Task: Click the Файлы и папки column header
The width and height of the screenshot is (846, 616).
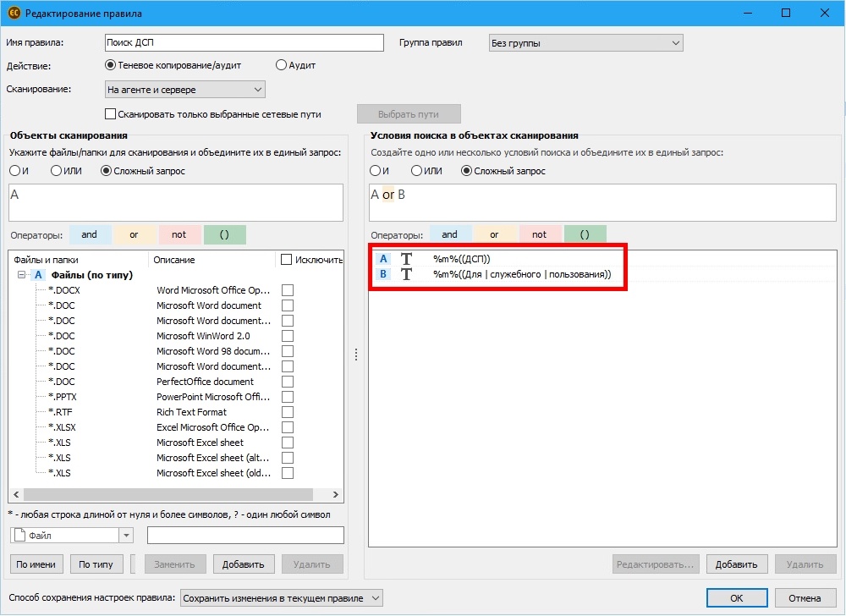Action: tap(78, 260)
